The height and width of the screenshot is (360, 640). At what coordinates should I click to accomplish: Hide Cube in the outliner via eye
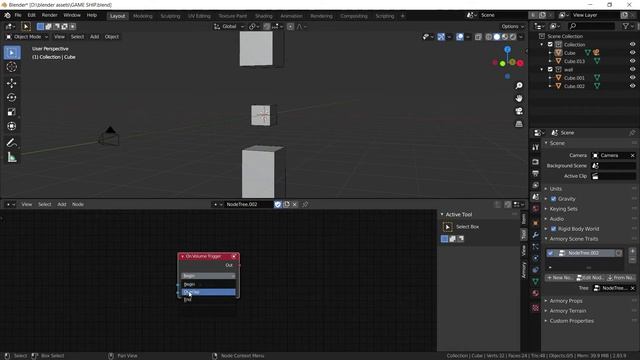[x=632, y=53]
